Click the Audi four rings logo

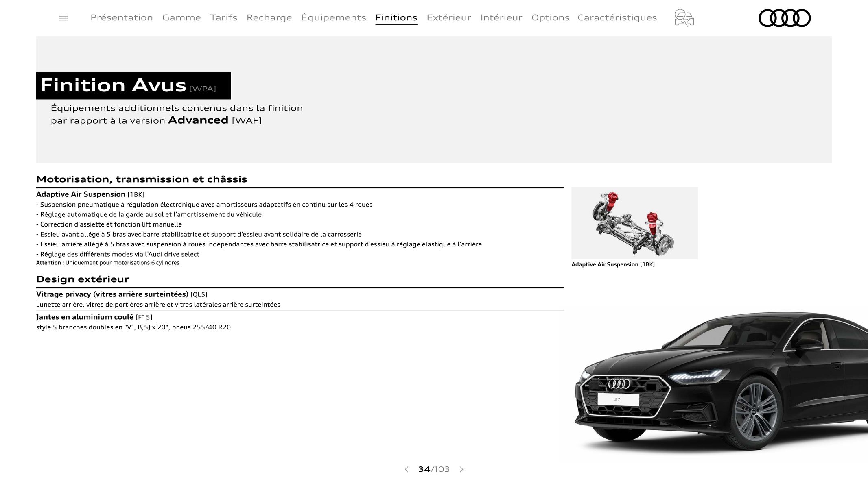pyautogui.click(x=785, y=18)
